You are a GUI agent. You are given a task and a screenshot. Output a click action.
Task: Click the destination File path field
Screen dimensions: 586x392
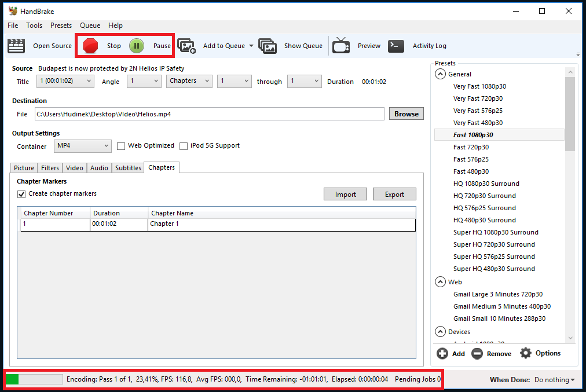coord(208,114)
